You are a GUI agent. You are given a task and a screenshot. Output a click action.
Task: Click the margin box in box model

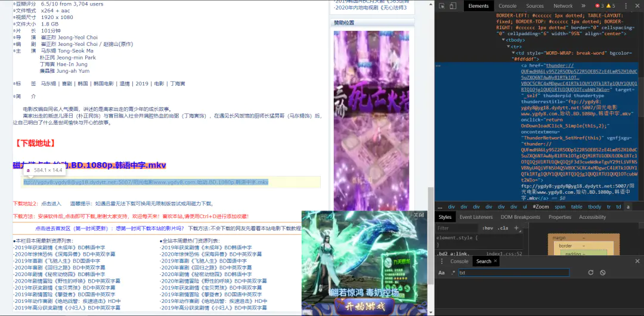(x=584, y=238)
